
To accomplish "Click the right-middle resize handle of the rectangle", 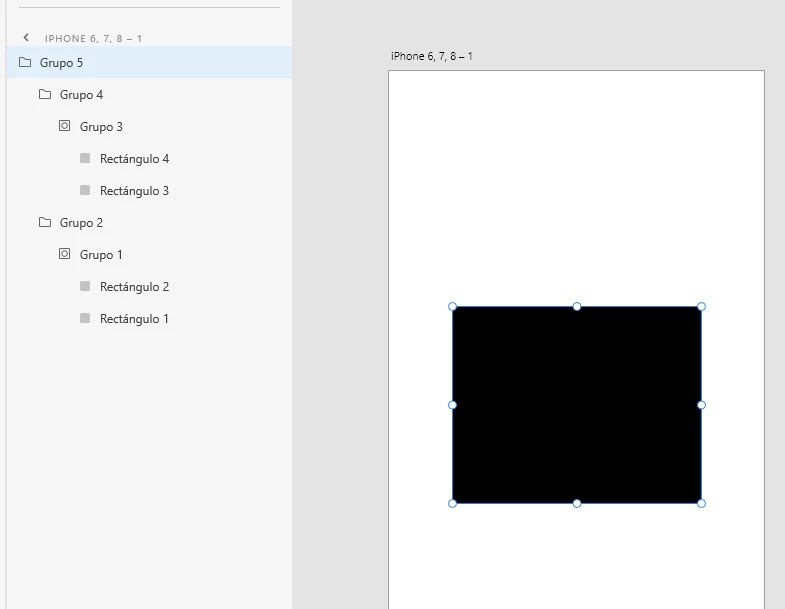I will pyautogui.click(x=701, y=405).
